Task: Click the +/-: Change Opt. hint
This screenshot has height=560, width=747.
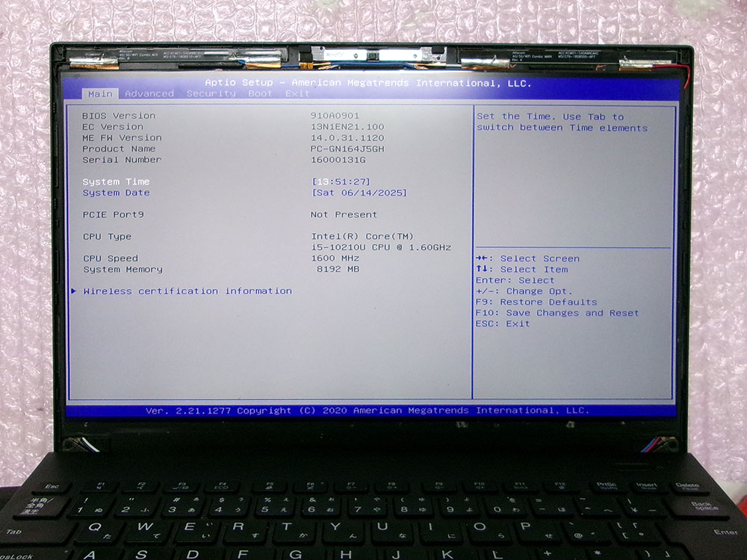Action: (x=524, y=291)
